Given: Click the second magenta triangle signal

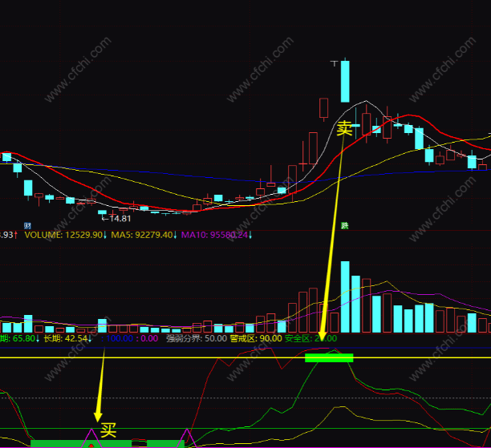Looking at the screenshot, I should pos(187,438).
